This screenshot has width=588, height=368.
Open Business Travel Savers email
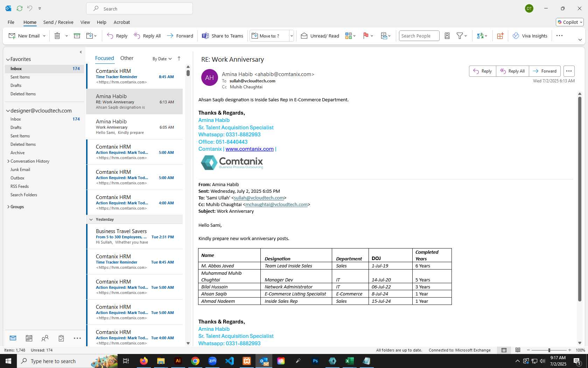[x=134, y=237]
